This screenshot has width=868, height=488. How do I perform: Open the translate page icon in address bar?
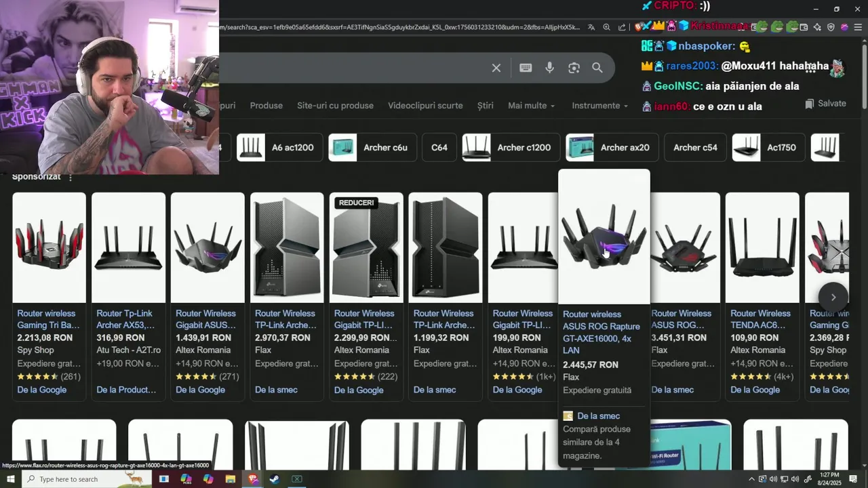pyautogui.click(x=591, y=27)
